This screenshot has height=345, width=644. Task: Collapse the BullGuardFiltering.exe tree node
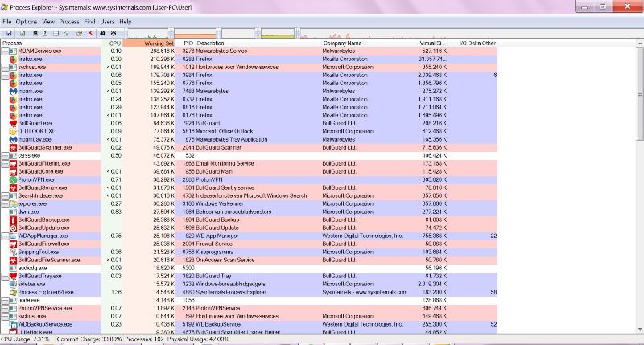point(5,164)
